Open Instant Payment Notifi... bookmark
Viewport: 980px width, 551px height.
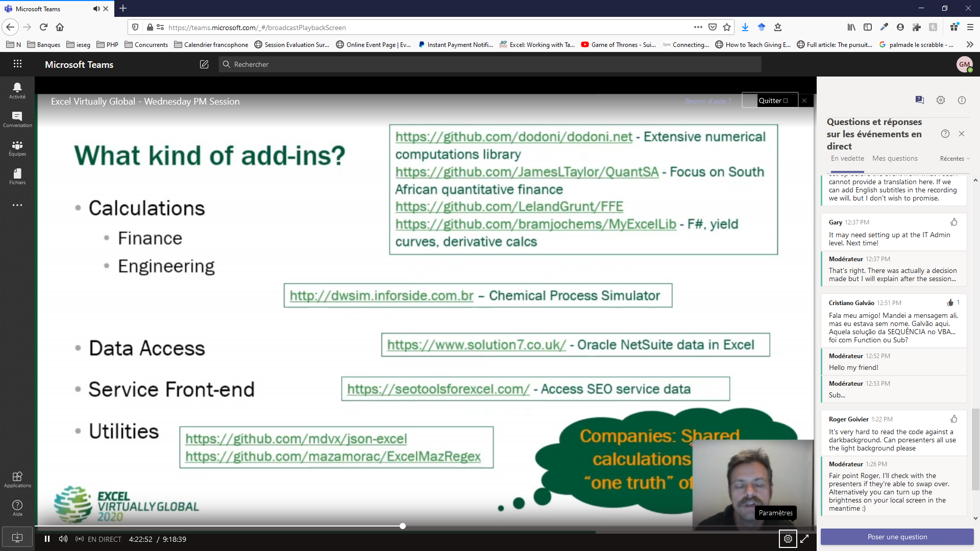455,44
